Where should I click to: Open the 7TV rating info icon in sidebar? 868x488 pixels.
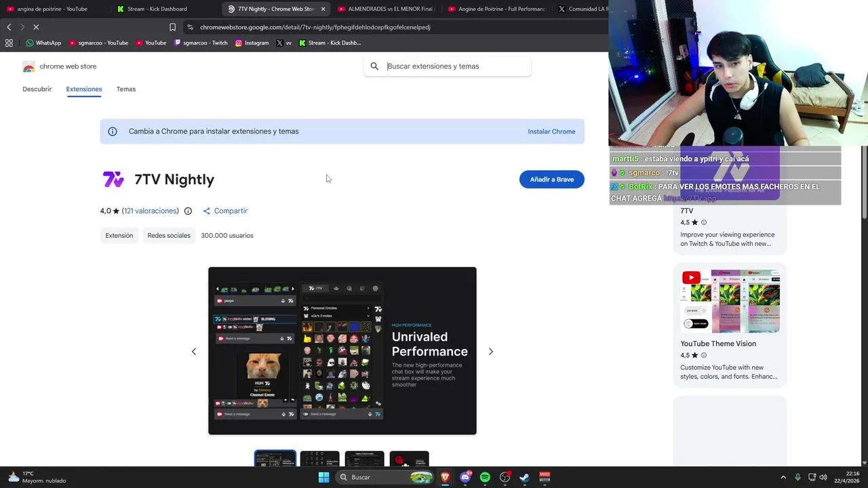click(x=703, y=222)
